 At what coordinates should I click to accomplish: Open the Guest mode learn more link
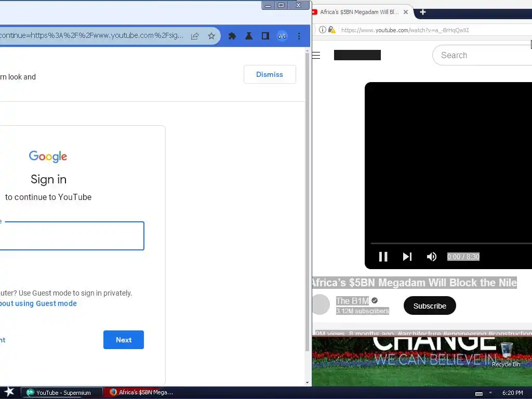pyautogui.click(x=38, y=303)
